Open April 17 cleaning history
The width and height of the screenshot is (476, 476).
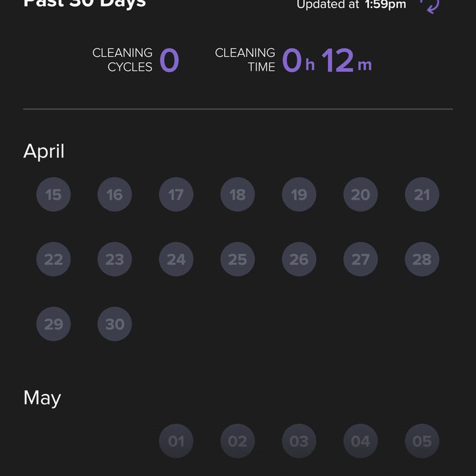point(176,194)
